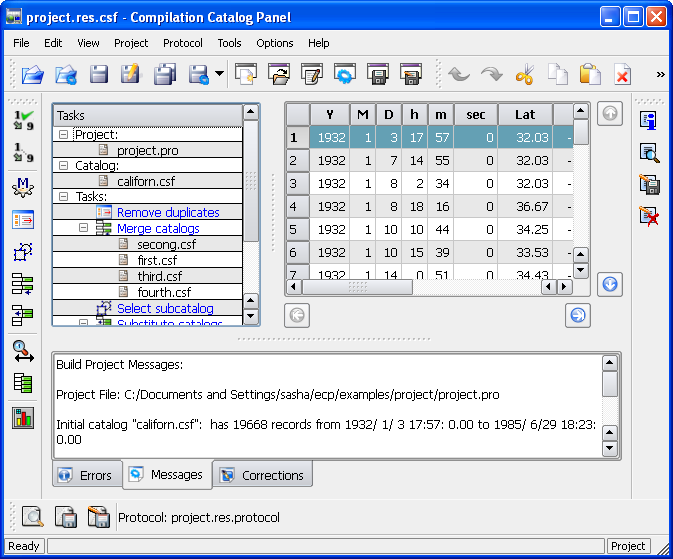Expand more toolbar items chevron
This screenshot has width=673, height=559.
(661, 75)
